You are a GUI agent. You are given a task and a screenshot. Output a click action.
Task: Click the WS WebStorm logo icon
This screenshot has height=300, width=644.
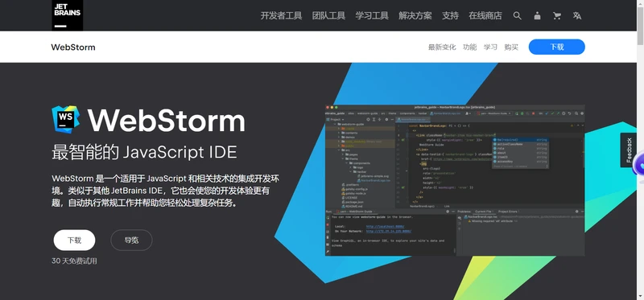pyautogui.click(x=66, y=119)
